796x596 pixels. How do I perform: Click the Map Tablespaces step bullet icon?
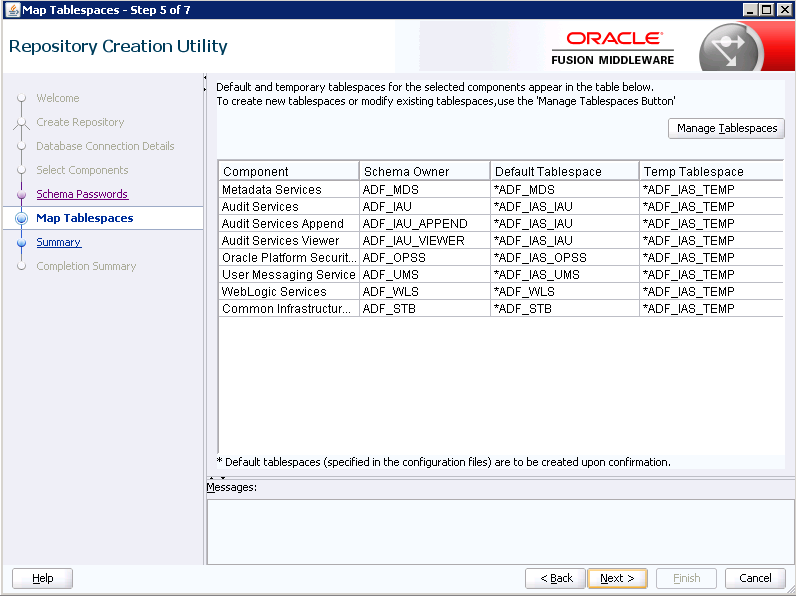pos(21,218)
